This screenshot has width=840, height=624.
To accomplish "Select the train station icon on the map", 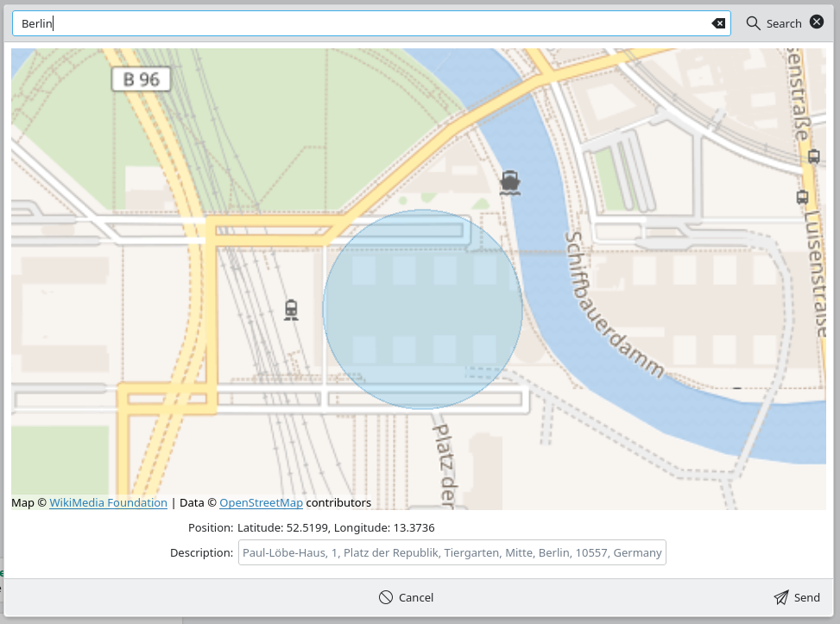I will [291, 308].
